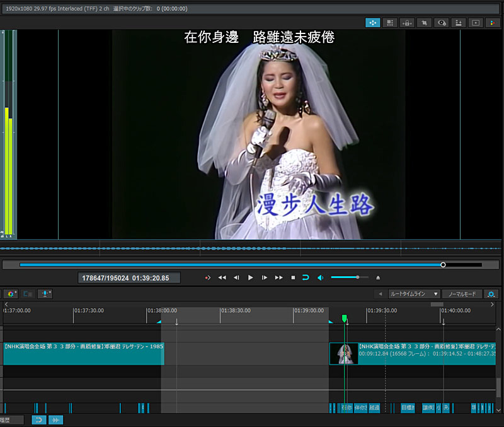Open the grid layout view icon
The width and height of the screenshot is (504, 427).
click(x=390, y=23)
